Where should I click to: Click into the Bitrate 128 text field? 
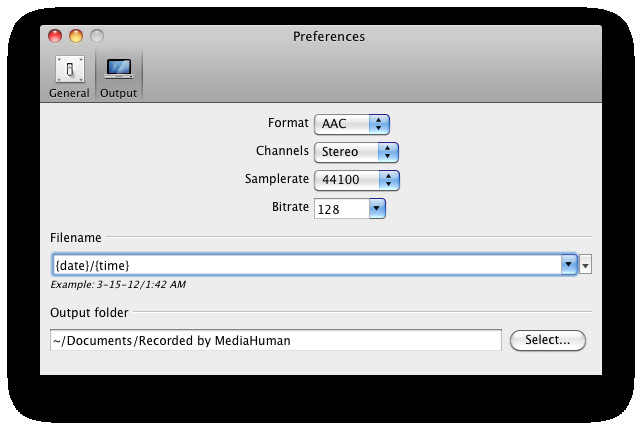(x=340, y=209)
